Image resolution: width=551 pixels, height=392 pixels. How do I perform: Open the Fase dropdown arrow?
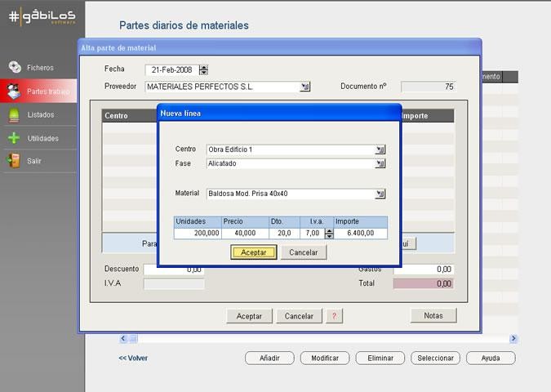pos(380,163)
